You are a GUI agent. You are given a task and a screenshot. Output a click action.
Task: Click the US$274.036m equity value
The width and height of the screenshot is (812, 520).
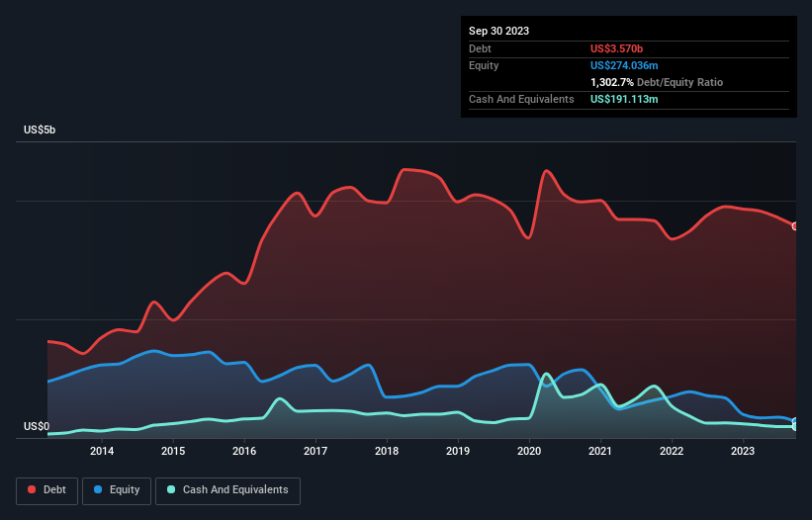(624, 65)
